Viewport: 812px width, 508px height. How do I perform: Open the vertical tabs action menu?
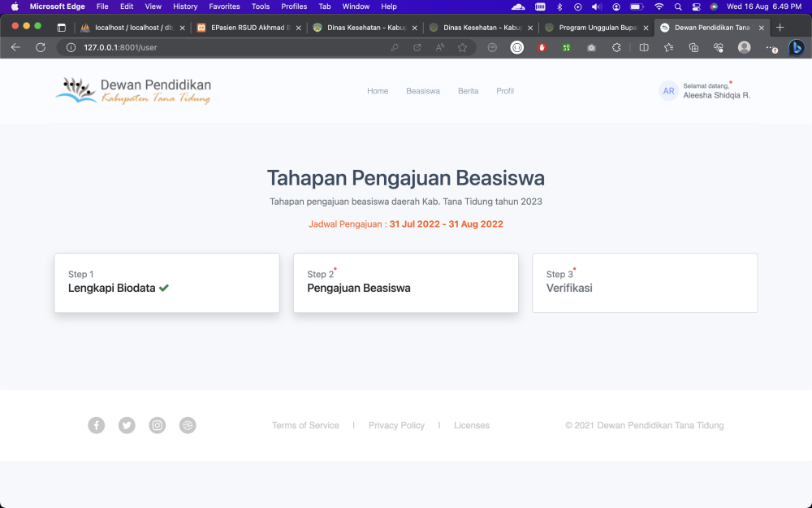point(61,27)
